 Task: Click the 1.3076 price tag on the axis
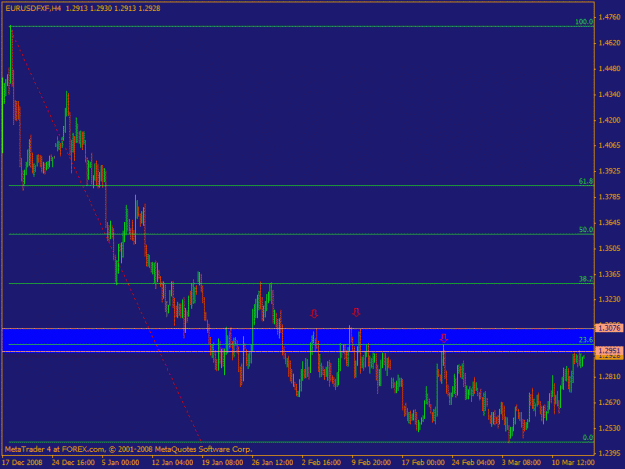click(609, 328)
